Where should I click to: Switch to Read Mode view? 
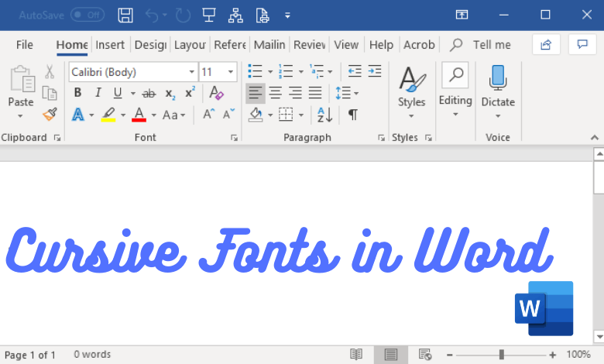point(356,354)
